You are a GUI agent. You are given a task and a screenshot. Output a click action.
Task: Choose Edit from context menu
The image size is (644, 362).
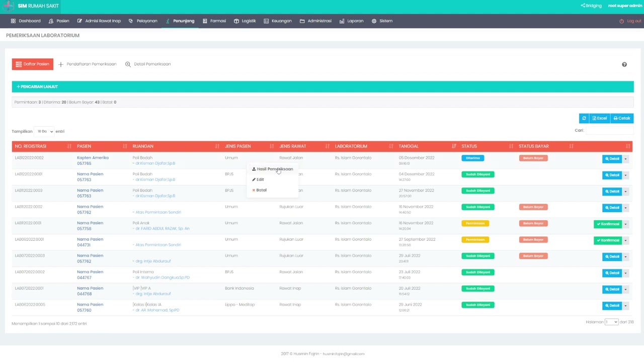(x=258, y=179)
